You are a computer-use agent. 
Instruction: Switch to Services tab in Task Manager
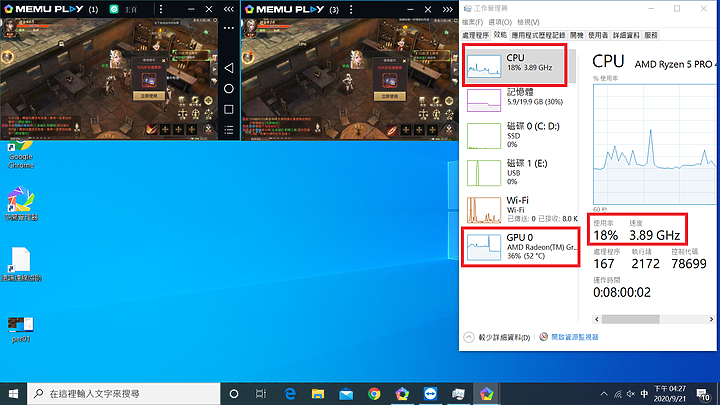pos(651,35)
